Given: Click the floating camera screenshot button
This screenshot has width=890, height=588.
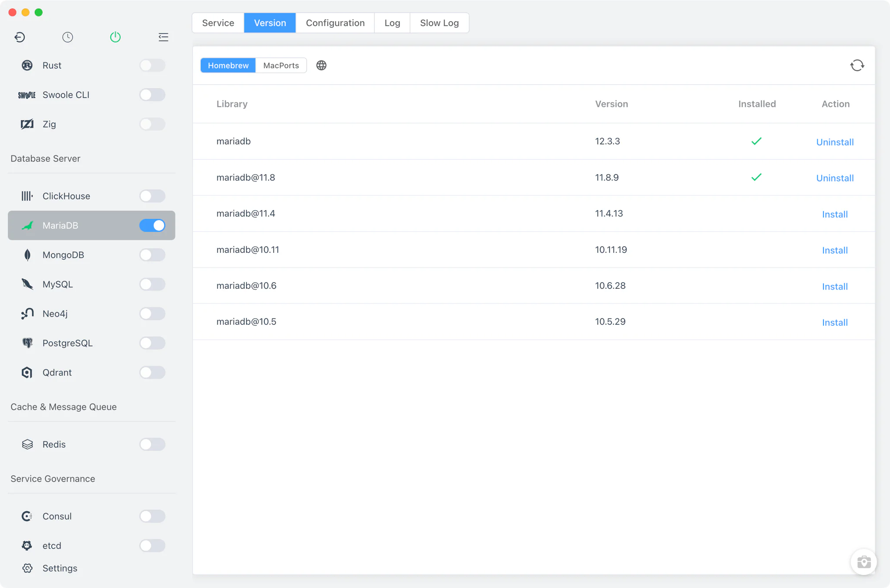Looking at the screenshot, I should pos(863,562).
